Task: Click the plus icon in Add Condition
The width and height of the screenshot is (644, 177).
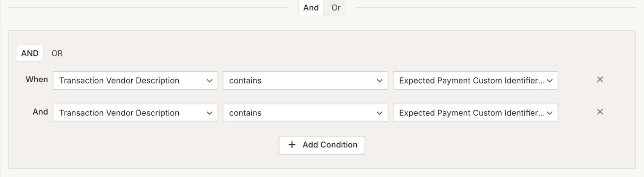Action: 292,145
